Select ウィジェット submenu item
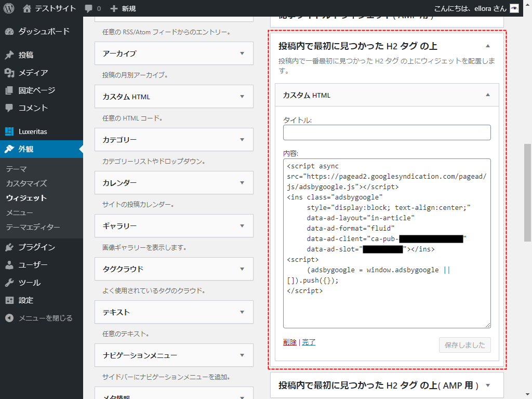This screenshot has width=532, height=399. pyautogui.click(x=26, y=198)
